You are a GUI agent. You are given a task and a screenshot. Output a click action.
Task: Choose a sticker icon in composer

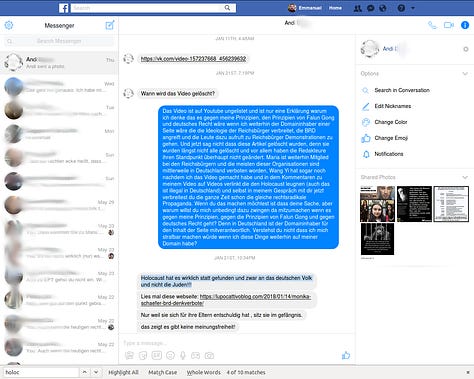[143, 356]
